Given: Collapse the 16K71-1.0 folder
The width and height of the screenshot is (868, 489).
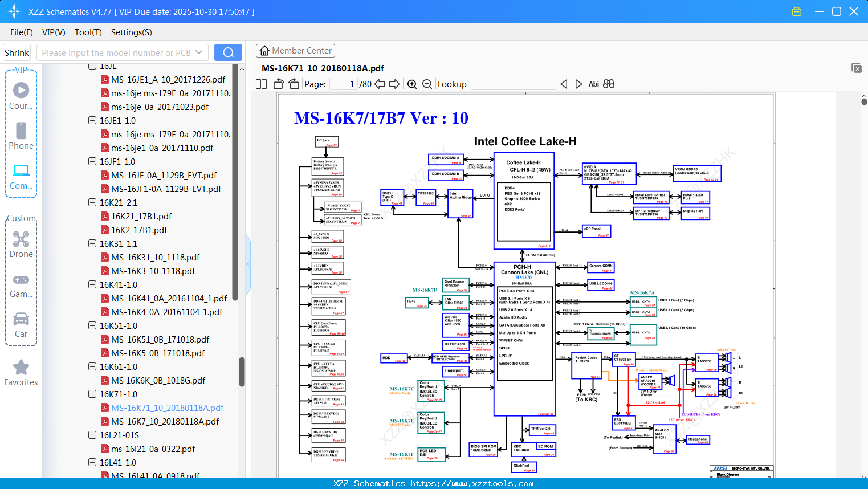Looking at the screenshot, I should 92,394.
